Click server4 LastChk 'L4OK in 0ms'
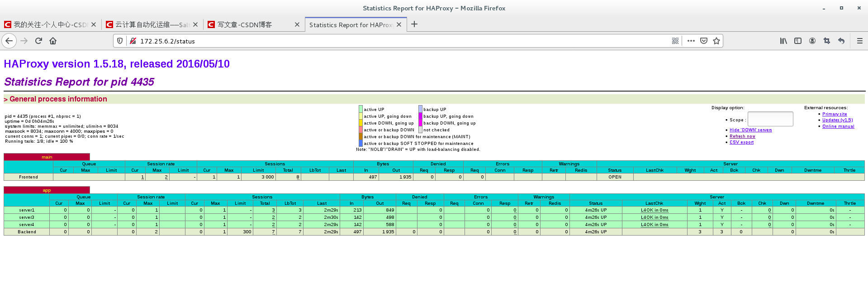 pyautogui.click(x=654, y=225)
